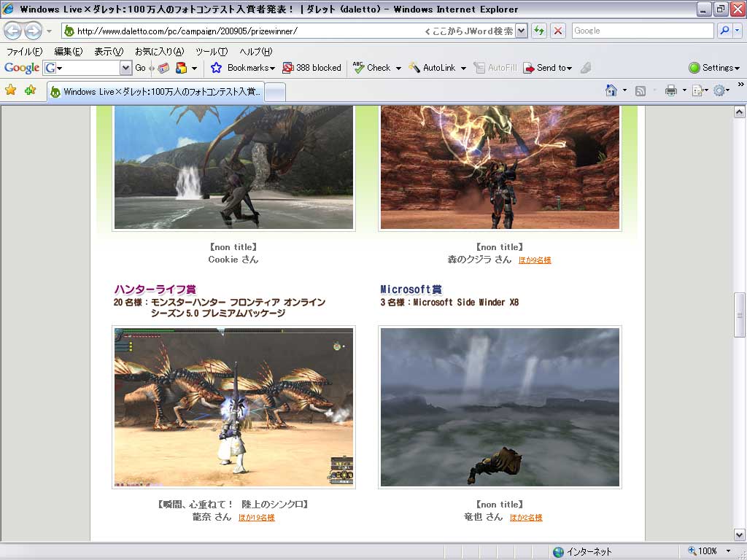Open the Favorites Center star icon
This screenshot has width=747, height=560.
click(x=10, y=90)
